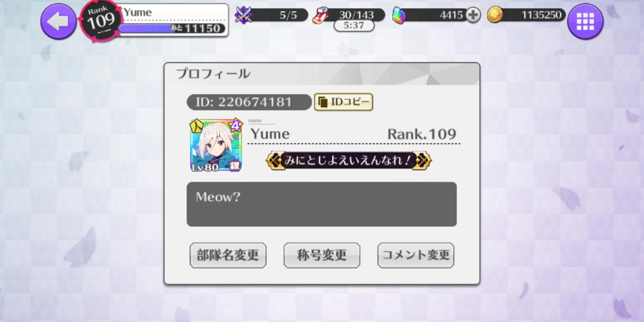The image size is (644, 322).
Task: Click the IDコピー copy button
Action: 343,102
